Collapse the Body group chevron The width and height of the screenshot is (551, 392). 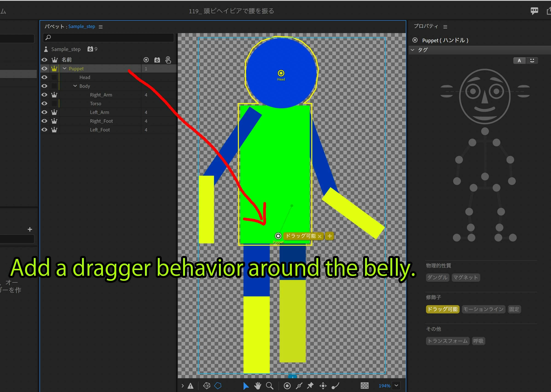[75, 86]
